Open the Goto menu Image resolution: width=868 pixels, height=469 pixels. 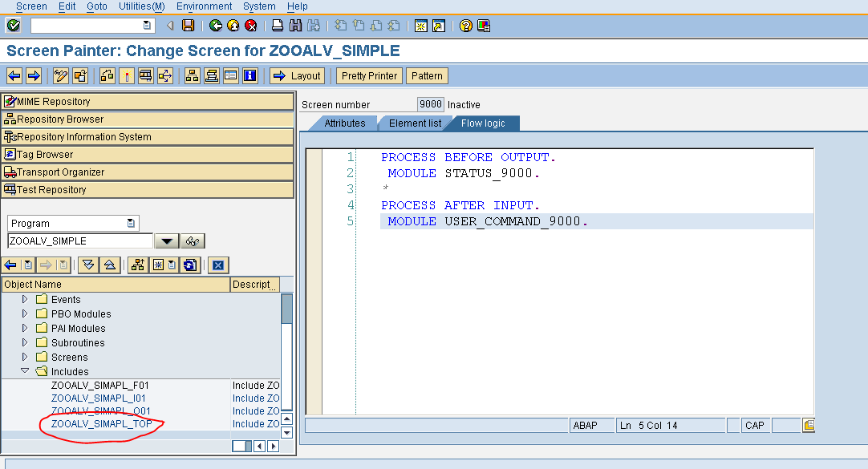[x=96, y=6]
